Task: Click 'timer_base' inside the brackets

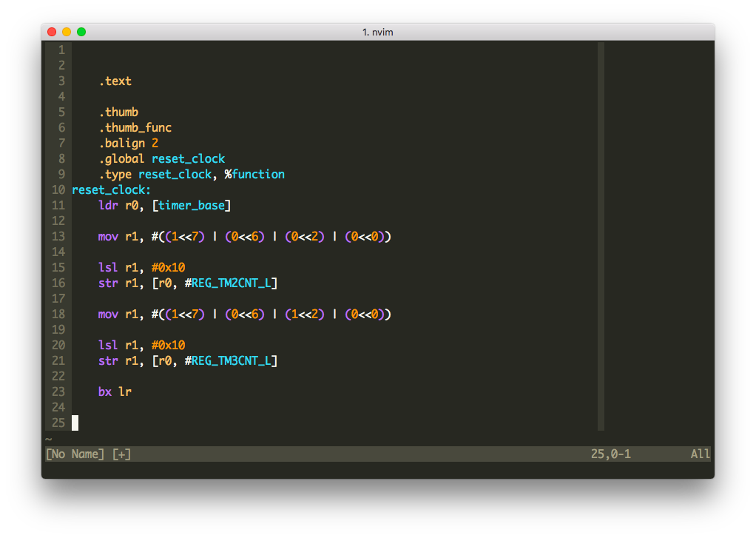Action: (x=192, y=206)
